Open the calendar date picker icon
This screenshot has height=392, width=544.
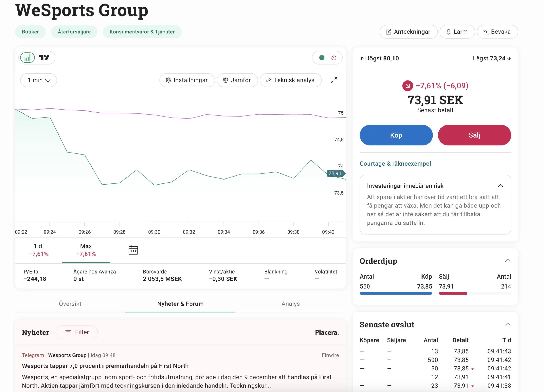(133, 250)
